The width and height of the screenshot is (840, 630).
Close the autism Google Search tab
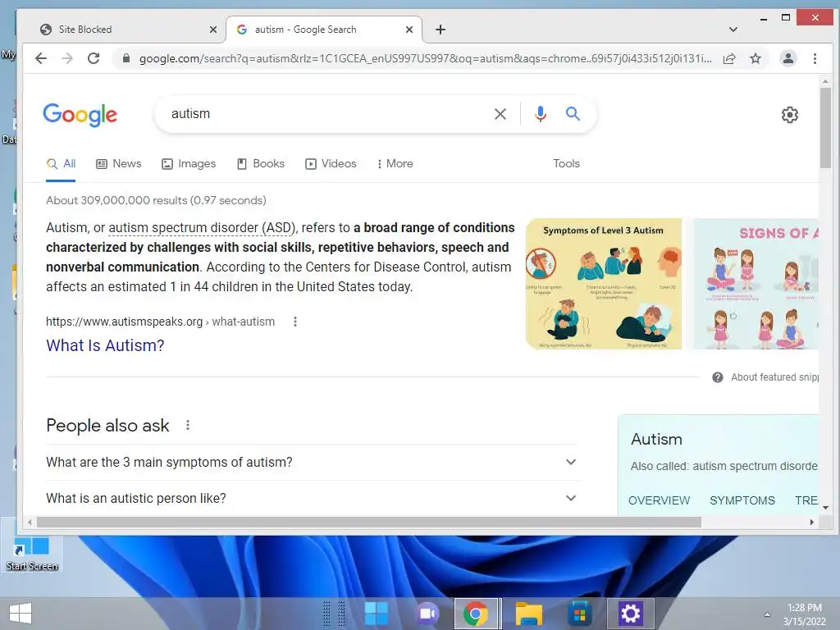(409, 30)
